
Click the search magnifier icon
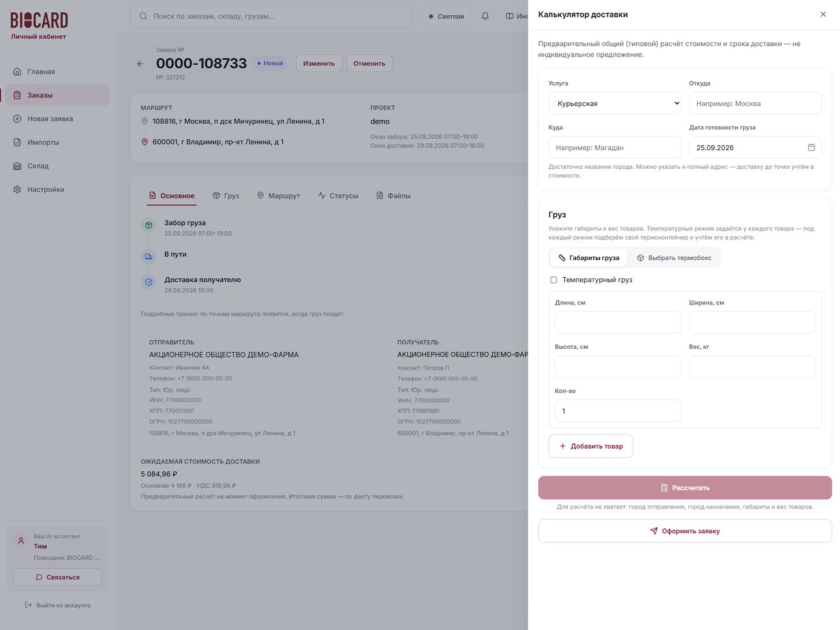tap(143, 16)
